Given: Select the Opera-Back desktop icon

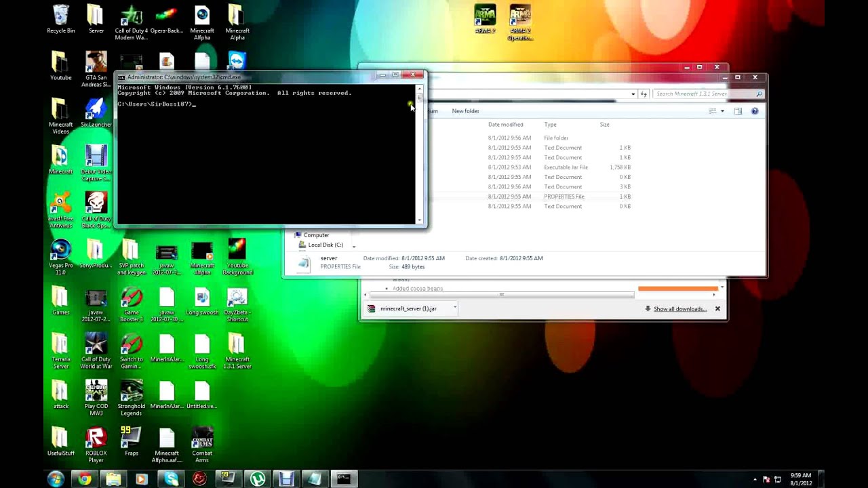Looking at the screenshot, I should (x=166, y=20).
